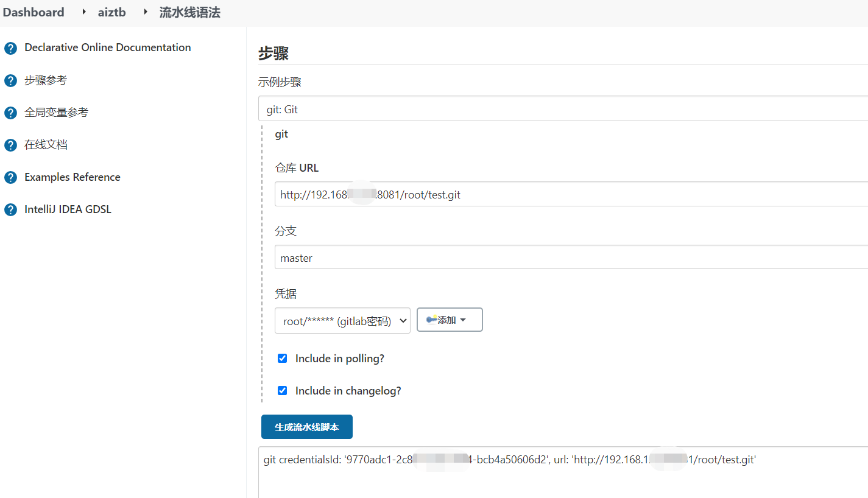Click the 示例步骤 label
868x498 pixels.
(280, 82)
